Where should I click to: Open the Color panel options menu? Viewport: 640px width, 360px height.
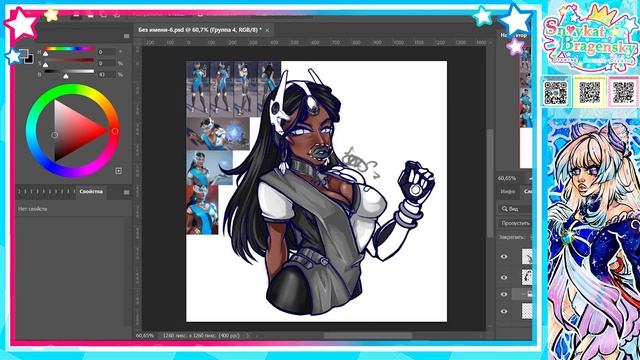pyautogui.click(x=127, y=36)
